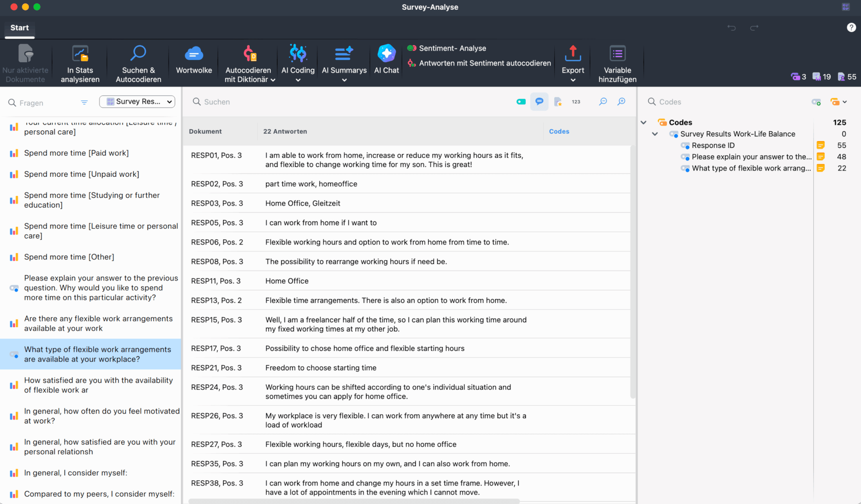Open the Survey Res... document dropdown
861x504 pixels.
point(137,101)
